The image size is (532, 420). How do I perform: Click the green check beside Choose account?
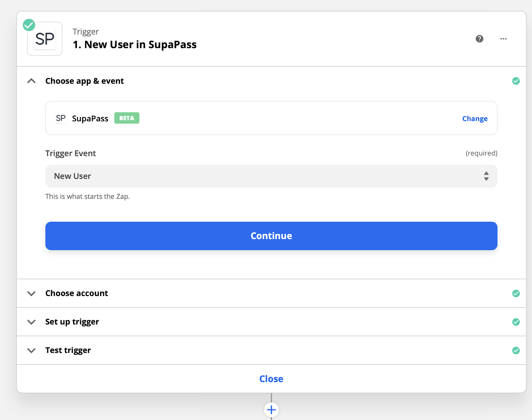(x=516, y=293)
